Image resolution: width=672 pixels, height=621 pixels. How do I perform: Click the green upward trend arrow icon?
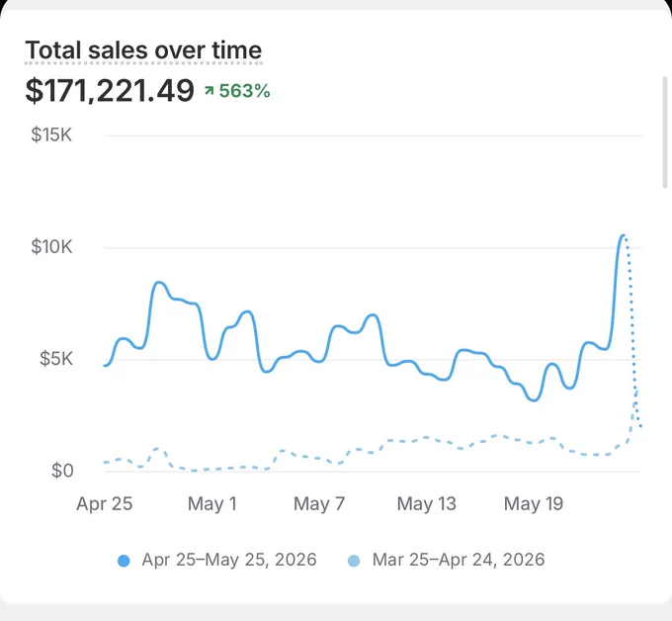[x=209, y=91]
